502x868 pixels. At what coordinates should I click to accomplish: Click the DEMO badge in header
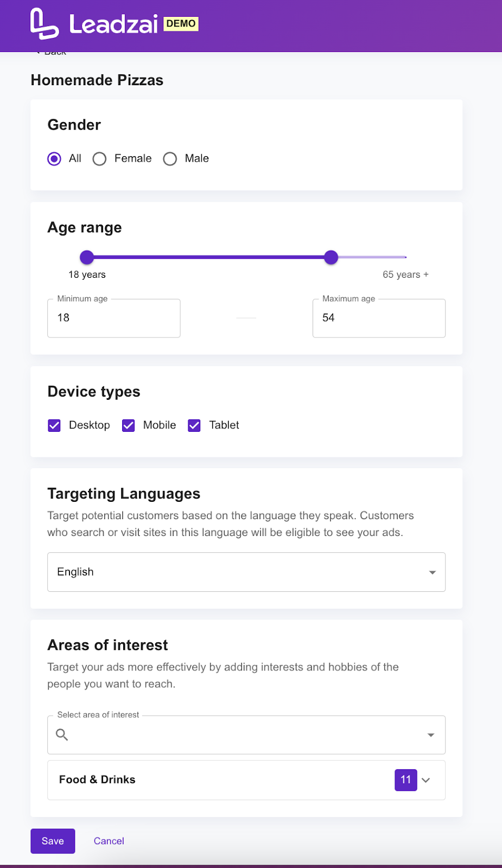pos(181,24)
